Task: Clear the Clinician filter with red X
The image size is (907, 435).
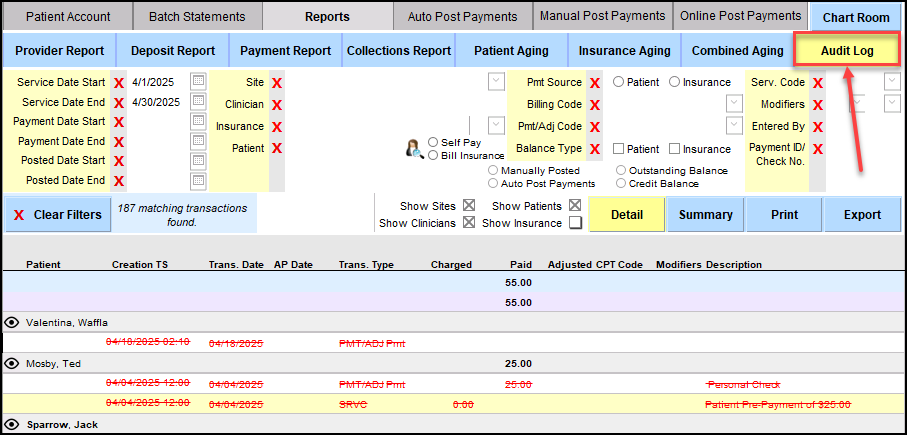Action: [x=277, y=104]
